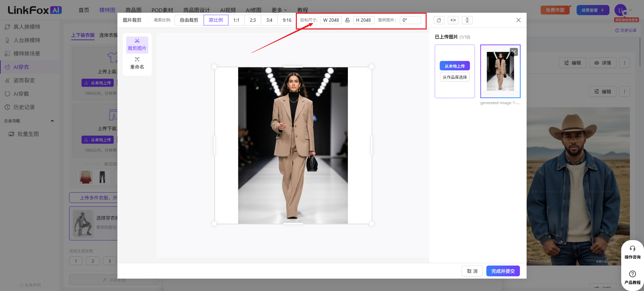Viewport: 644px width, 291px height.
Task: Click 免费作图 button
Action: click(x=555, y=10)
